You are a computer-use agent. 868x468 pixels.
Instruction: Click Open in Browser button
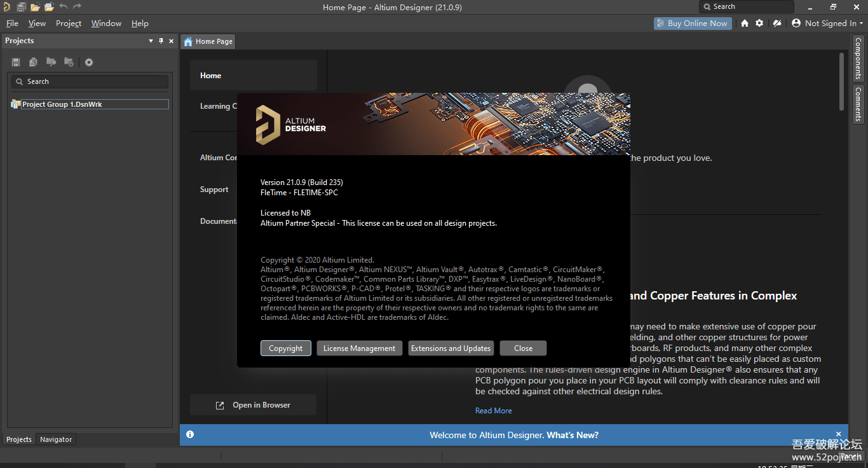click(x=253, y=405)
